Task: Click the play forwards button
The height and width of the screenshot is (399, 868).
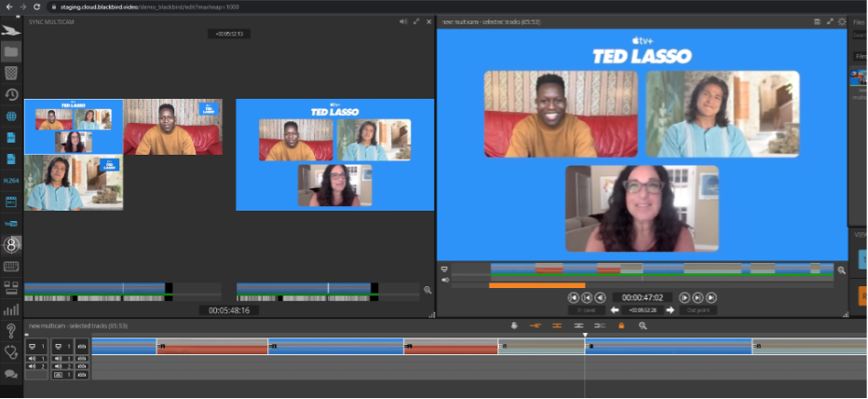Action: point(685,297)
